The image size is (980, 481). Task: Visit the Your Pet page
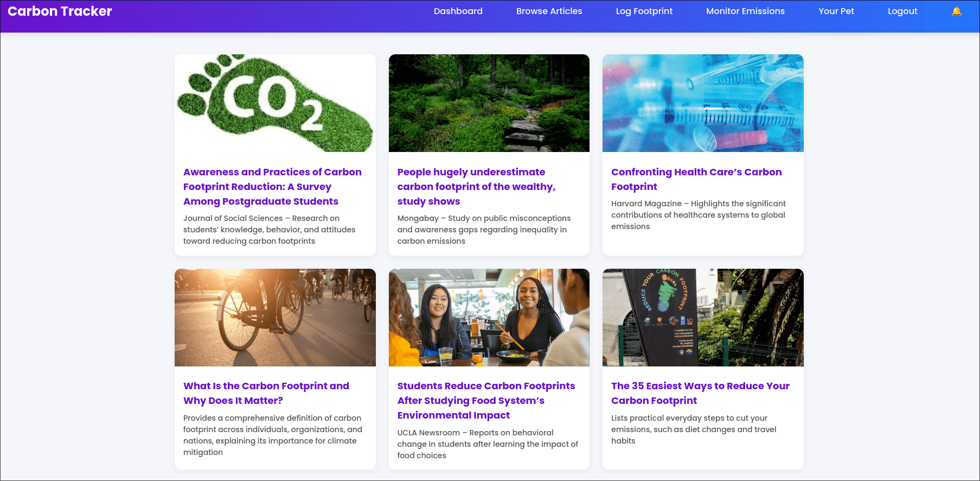tap(836, 11)
